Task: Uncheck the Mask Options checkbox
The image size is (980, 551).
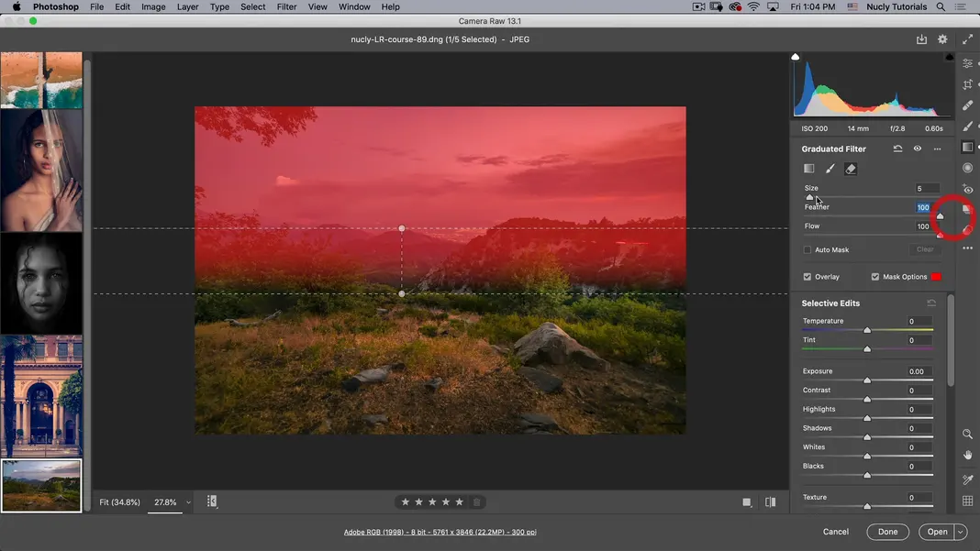Action: (875, 277)
